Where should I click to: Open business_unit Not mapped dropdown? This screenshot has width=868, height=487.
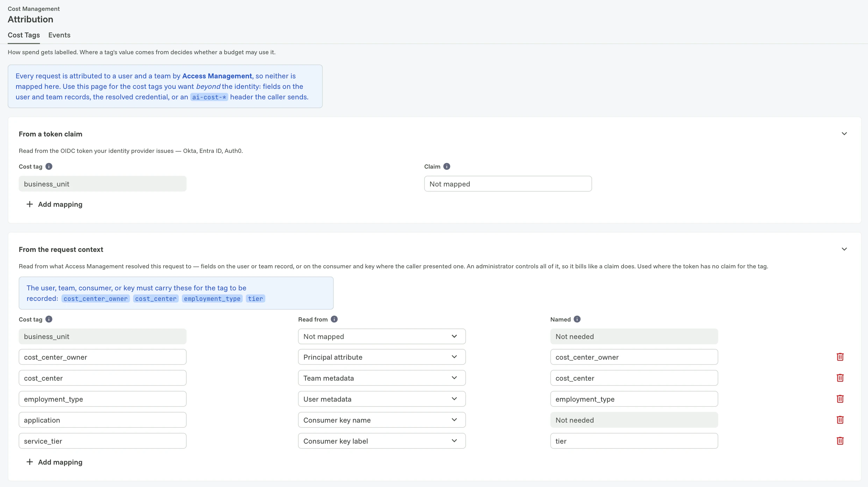(382, 336)
